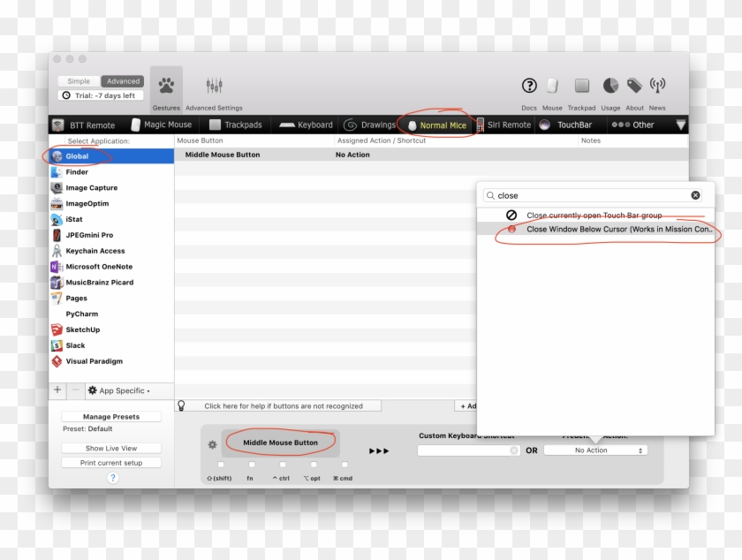Click the Trackpad icon in the toolbar
The height and width of the screenshot is (560, 742).
click(580, 86)
